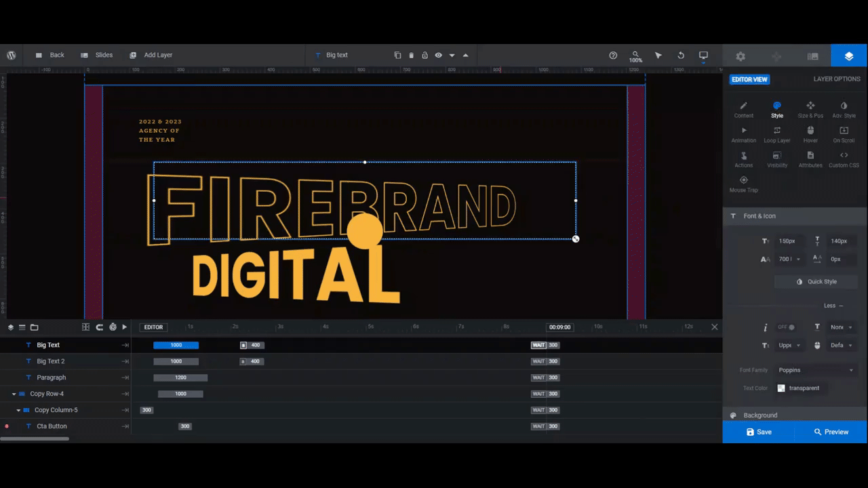The height and width of the screenshot is (488, 868).
Task: Duplicate the selected layer
Action: coord(397,55)
